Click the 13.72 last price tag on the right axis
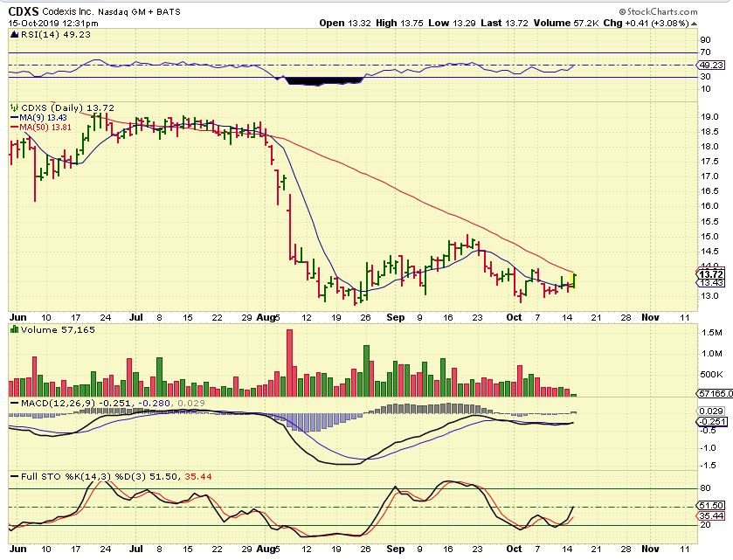The width and height of the screenshot is (733, 560). [x=711, y=274]
